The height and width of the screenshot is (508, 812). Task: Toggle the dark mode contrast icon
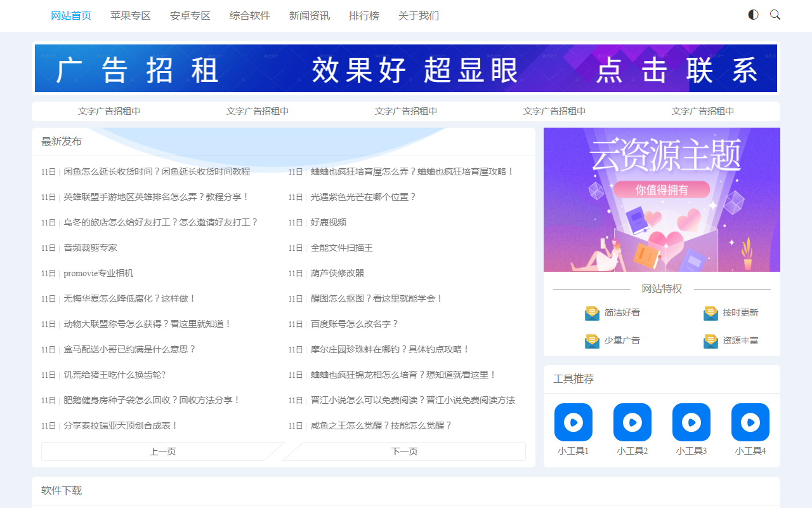coord(753,15)
